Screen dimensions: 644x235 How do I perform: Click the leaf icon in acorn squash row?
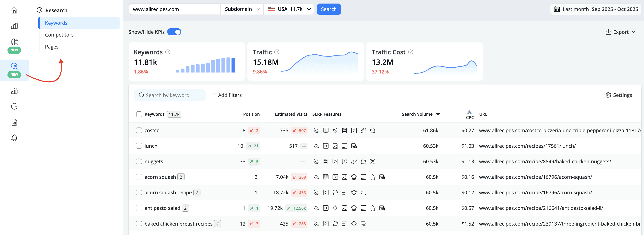316,177
